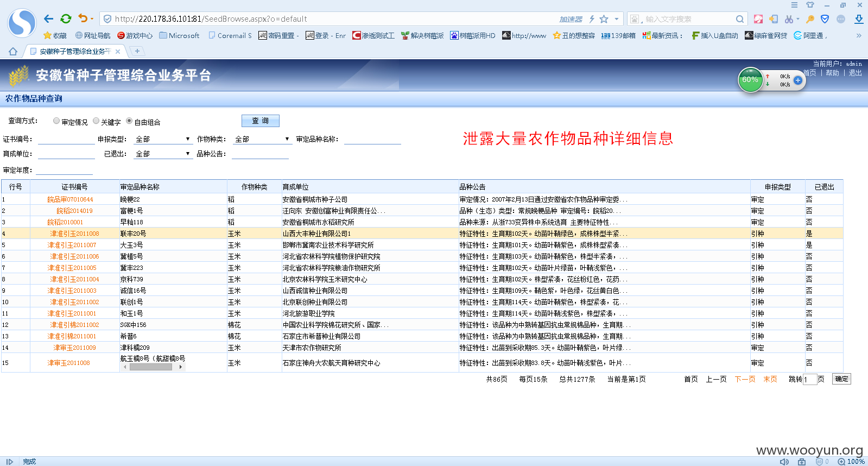Viewport: 868px width, 466px height.
Task: Expand the arrow beside the scissors icon
Action: point(798,19)
